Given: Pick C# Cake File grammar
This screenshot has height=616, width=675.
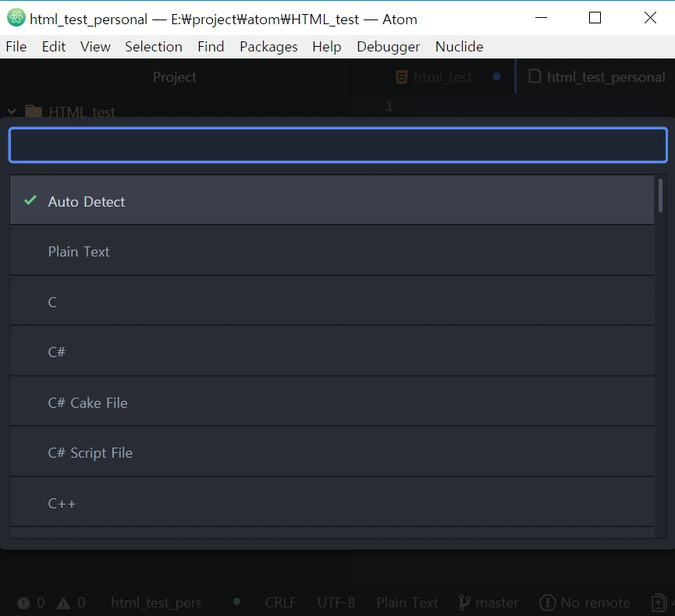Looking at the screenshot, I should point(332,402).
